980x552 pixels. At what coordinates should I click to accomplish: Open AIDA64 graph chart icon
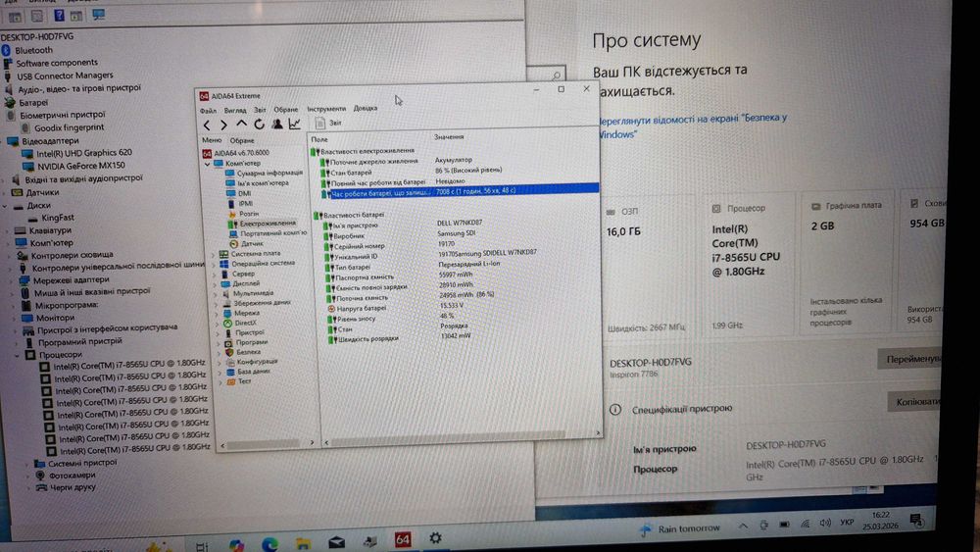294,124
